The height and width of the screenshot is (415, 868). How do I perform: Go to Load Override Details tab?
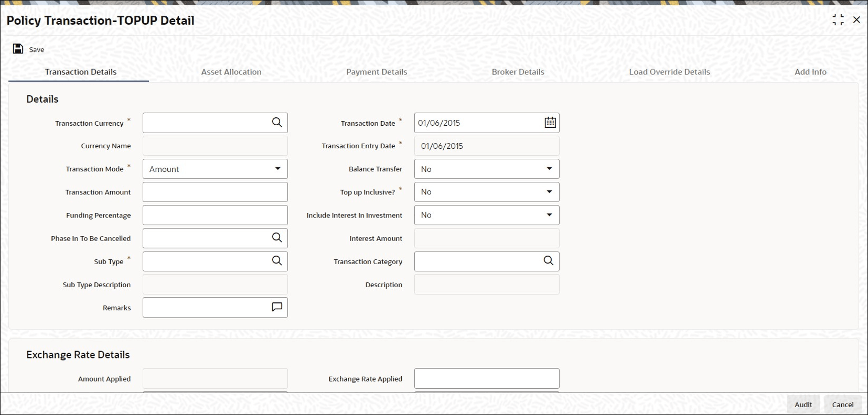(x=669, y=72)
